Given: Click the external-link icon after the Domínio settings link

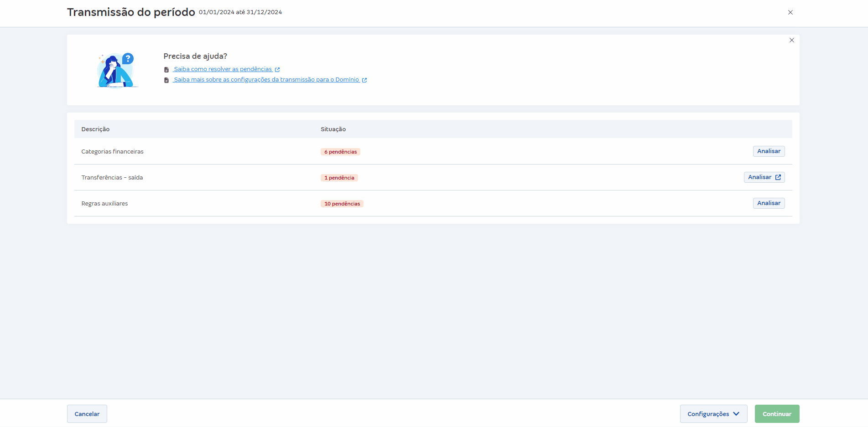Looking at the screenshot, I should [364, 80].
